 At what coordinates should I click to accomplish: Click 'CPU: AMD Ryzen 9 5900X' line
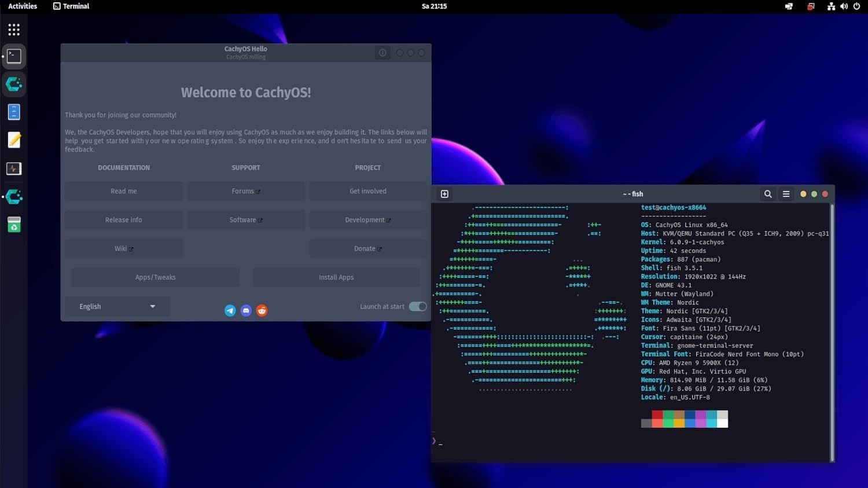coord(690,363)
